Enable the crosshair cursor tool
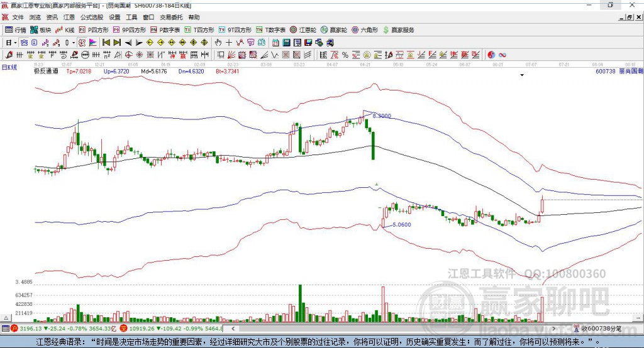This screenshot has width=644, height=348. pos(229,43)
